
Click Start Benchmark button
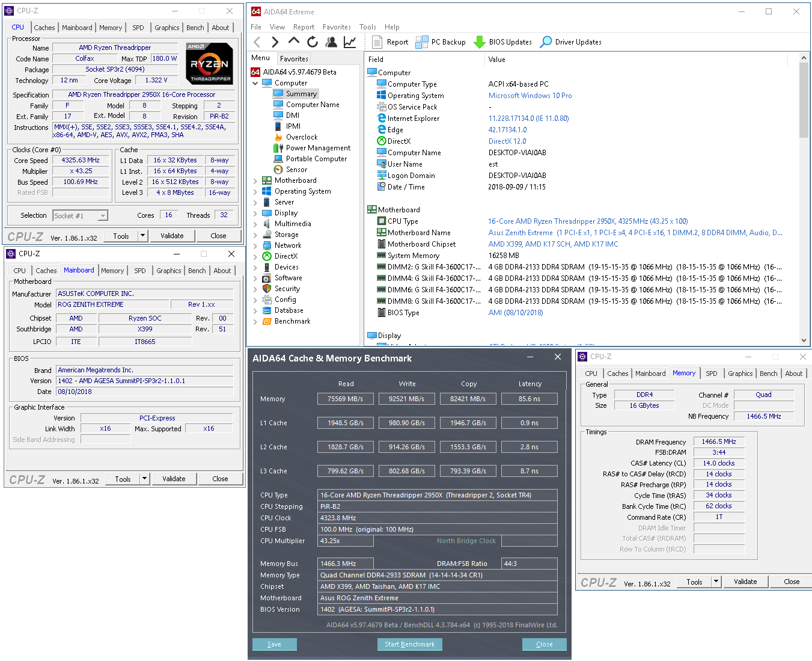[410, 644]
